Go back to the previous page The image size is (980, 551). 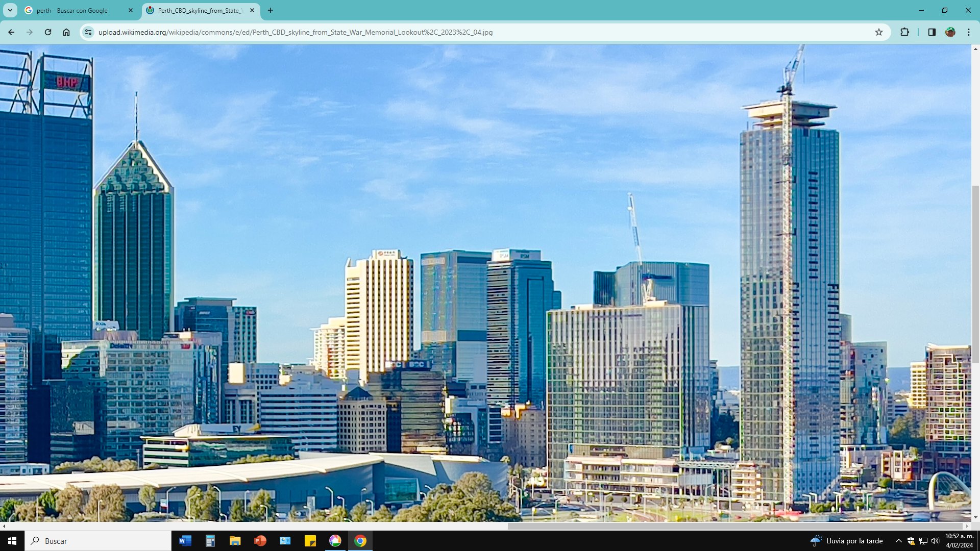(11, 32)
